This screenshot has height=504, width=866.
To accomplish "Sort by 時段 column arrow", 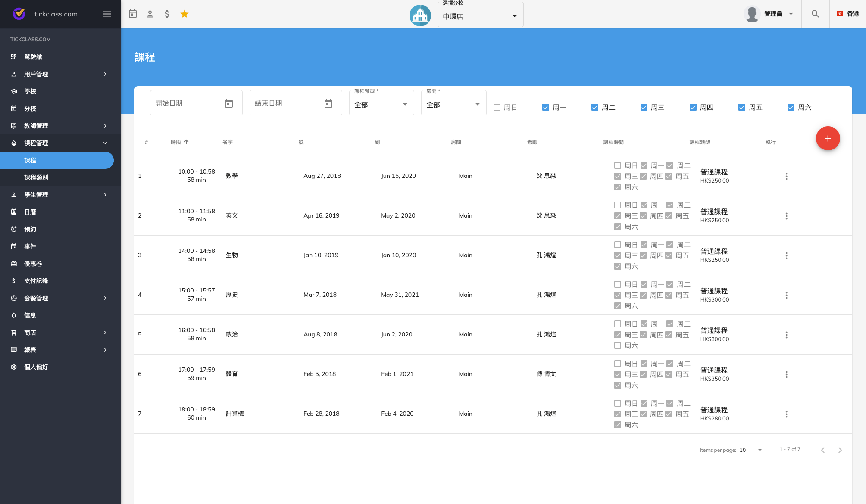I will [x=186, y=142].
